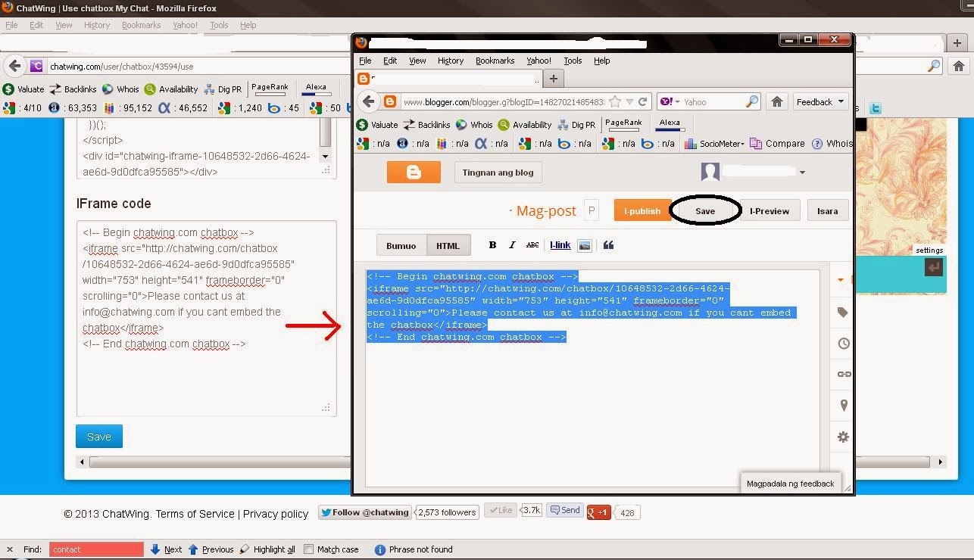Insert image using the picture icon

tap(584, 245)
